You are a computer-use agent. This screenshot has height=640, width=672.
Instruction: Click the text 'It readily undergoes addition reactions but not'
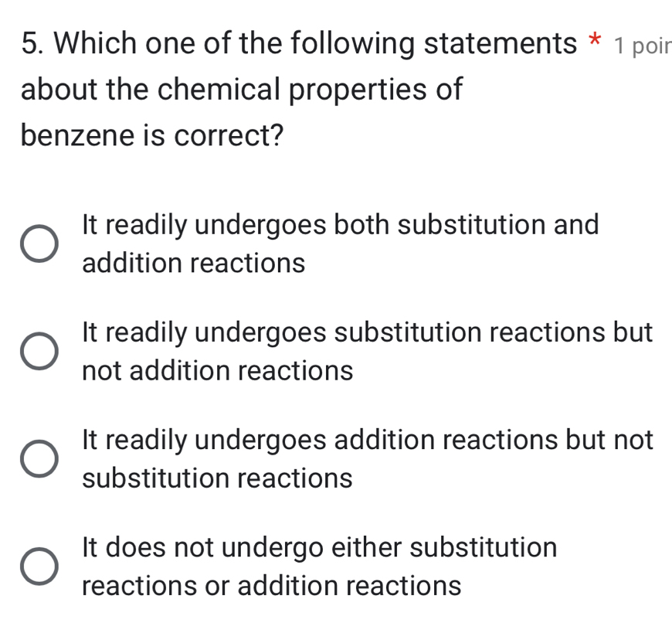click(x=367, y=440)
